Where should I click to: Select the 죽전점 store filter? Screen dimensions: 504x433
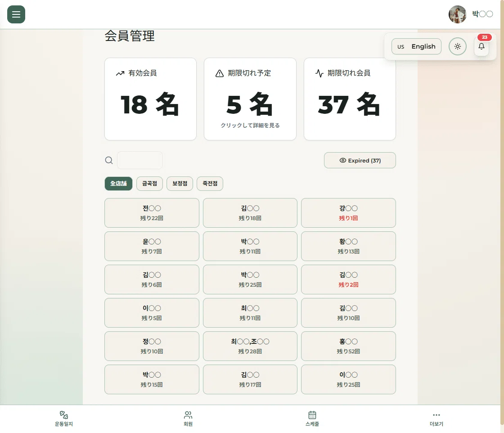pos(210,184)
